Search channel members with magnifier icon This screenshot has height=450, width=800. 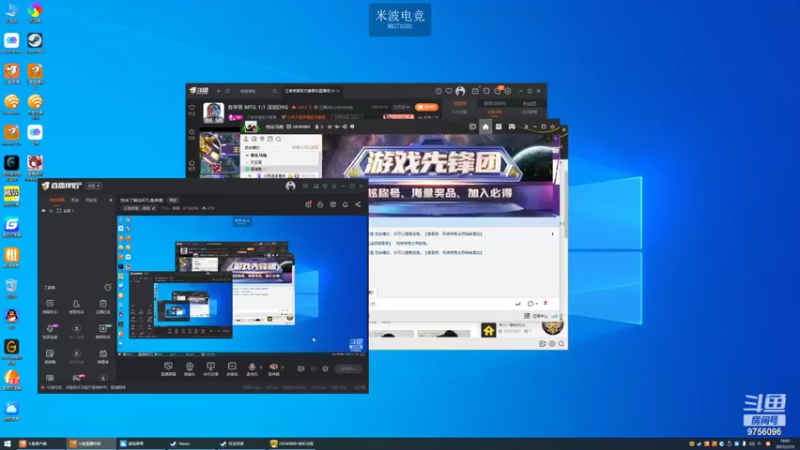[279, 139]
